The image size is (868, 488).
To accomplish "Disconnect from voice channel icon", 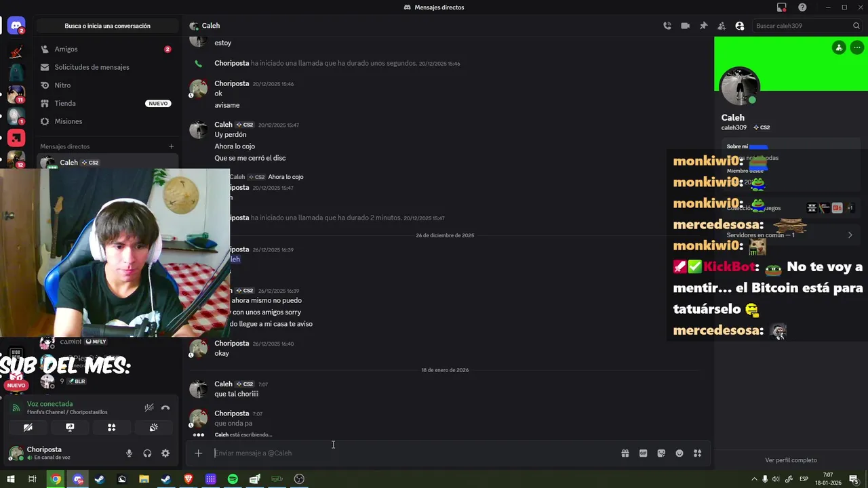I will [x=165, y=408].
